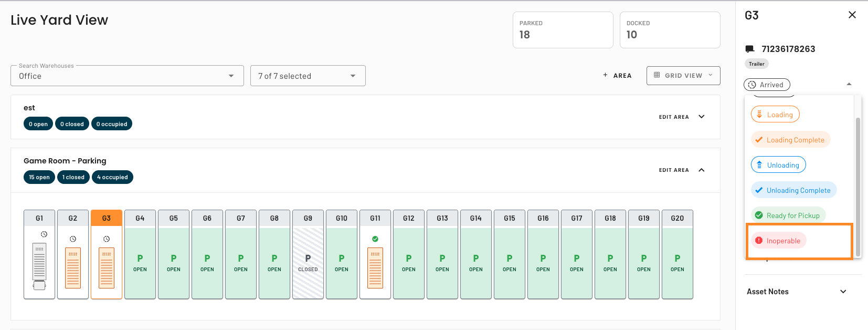Close the G3 side panel
Viewport: 868px width, 330px height.
click(x=852, y=15)
